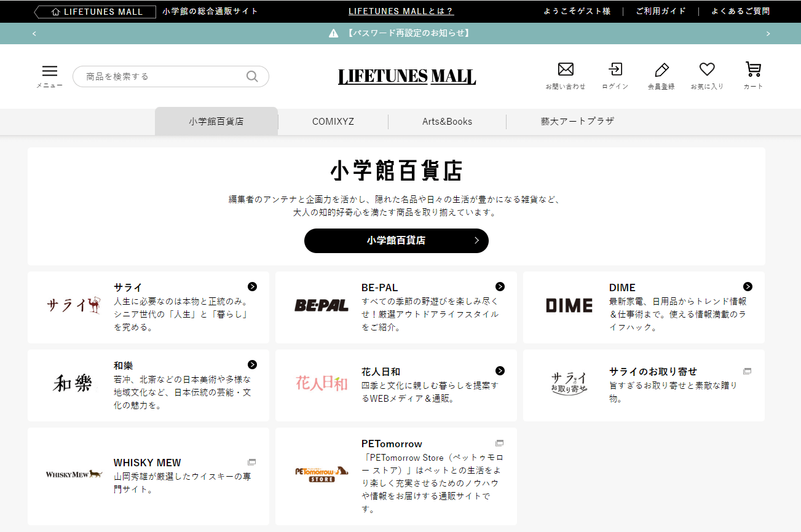Go to next announcement with right chevron
This screenshot has width=801, height=532.
click(768, 34)
